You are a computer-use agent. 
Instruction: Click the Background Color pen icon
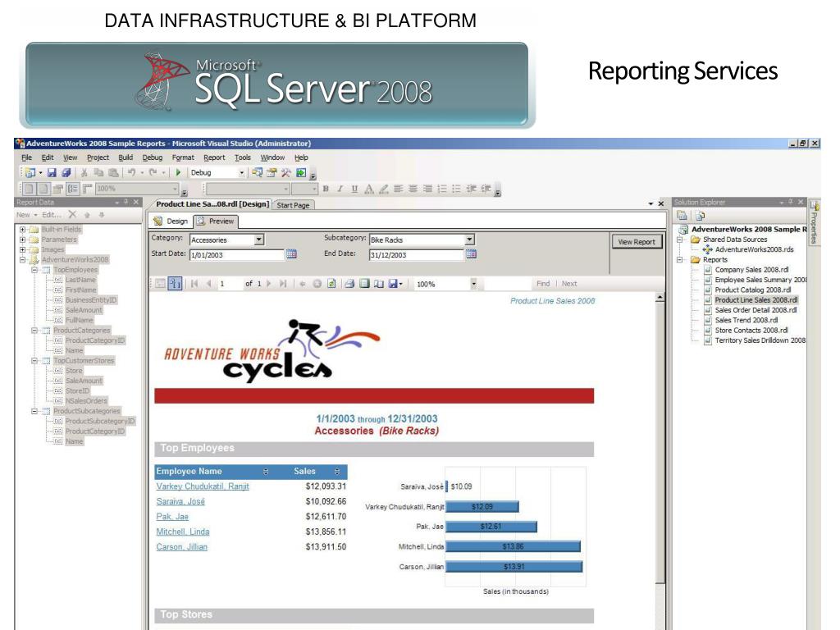coord(384,189)
